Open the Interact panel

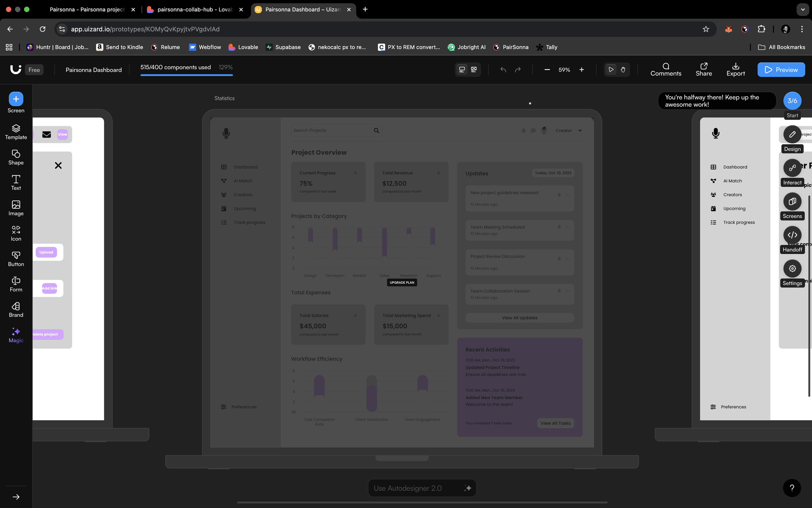click(792, 168)
